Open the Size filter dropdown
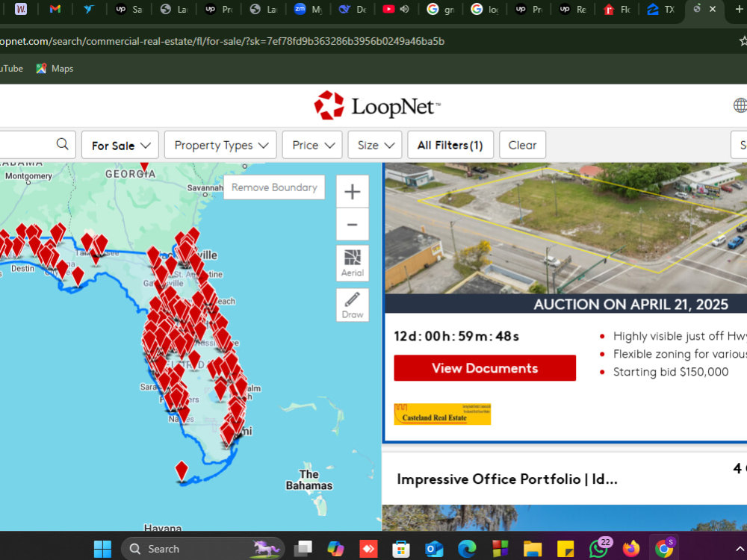 [x=375, y=146]
